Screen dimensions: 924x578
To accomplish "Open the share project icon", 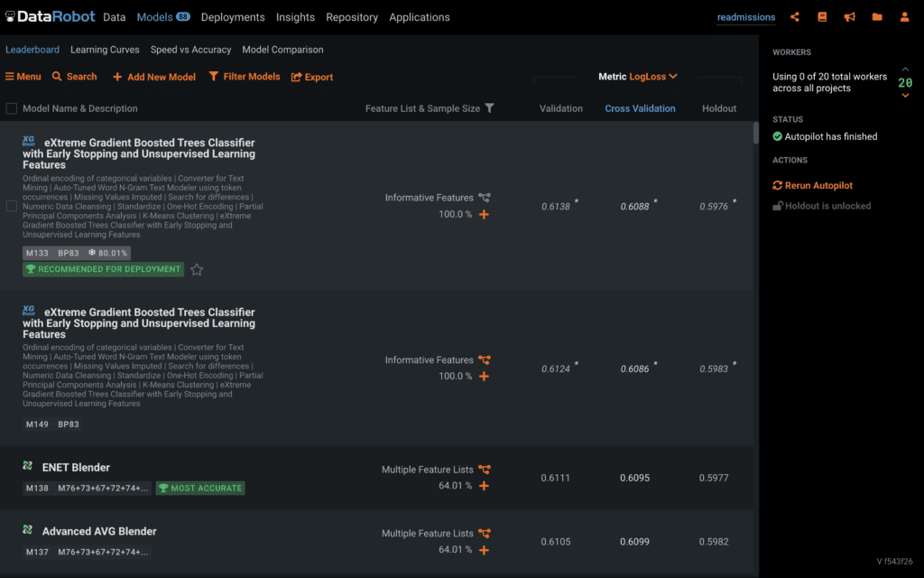I will tap(795, 17).
